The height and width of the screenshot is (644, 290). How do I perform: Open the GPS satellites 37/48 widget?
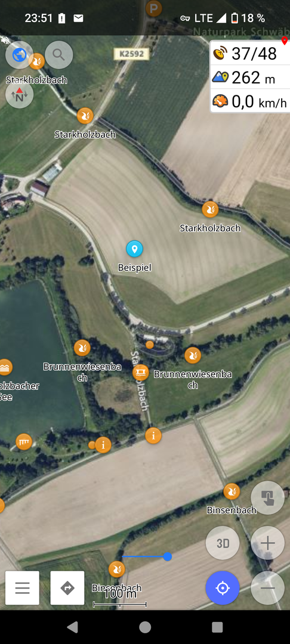pyautogui.click(x=250, y=54)
